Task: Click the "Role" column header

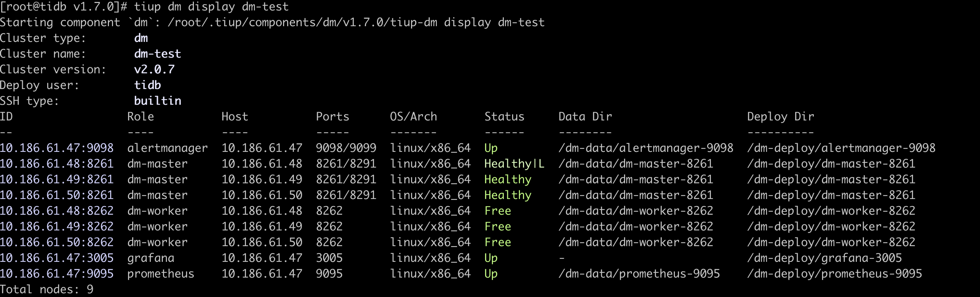Action: [140, 117]
